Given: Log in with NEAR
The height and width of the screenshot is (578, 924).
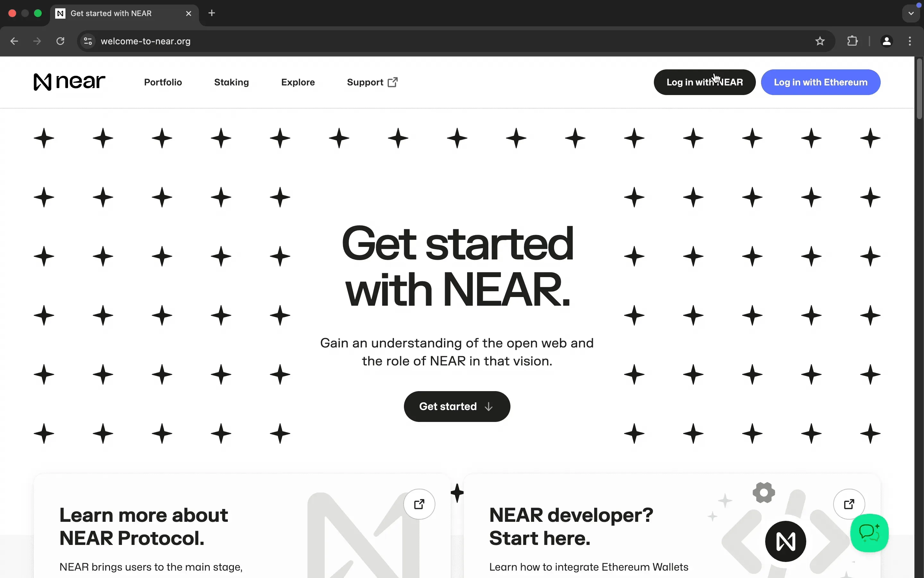Looking at the screenshot, I should (705, 82).
